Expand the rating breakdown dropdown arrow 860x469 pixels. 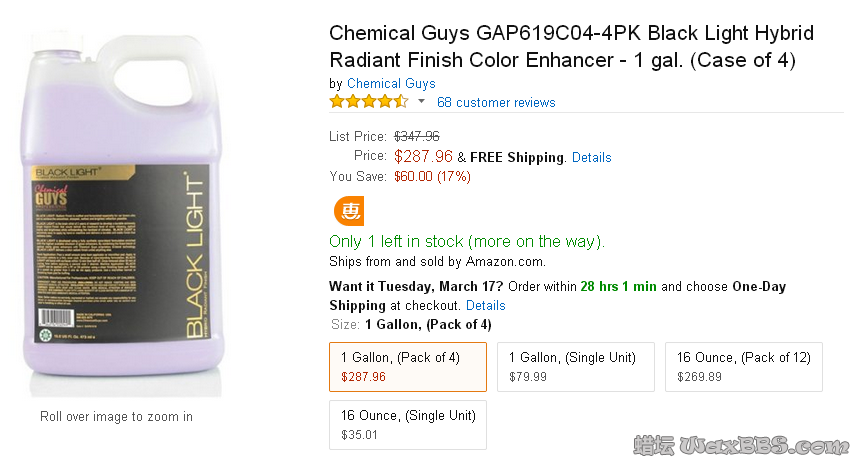[x=421, y=102]
